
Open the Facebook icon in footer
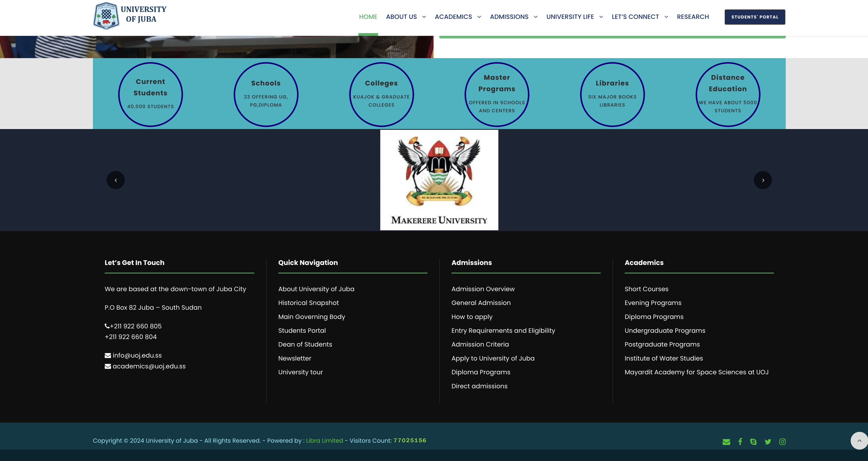click(740, 442)
